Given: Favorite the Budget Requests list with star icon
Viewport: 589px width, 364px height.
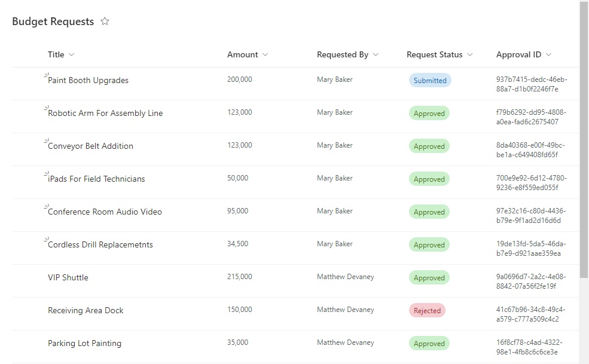Looking at the screenshot, I should [105, 21].
